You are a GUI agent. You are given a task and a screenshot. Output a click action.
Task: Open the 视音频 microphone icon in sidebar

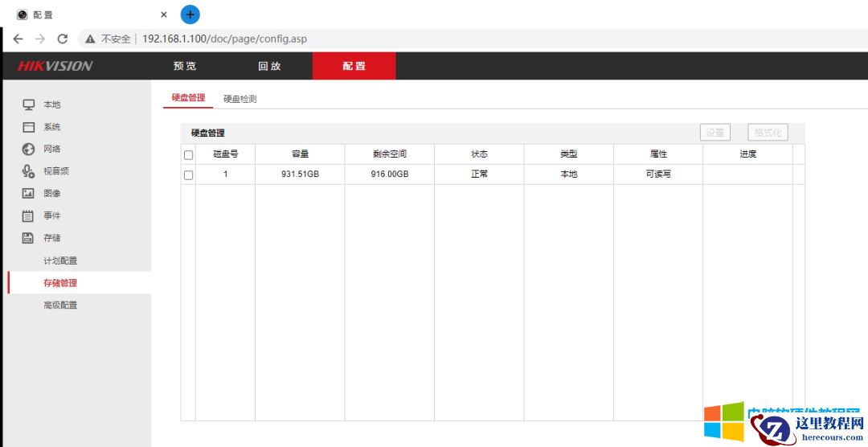coord(28,171)
